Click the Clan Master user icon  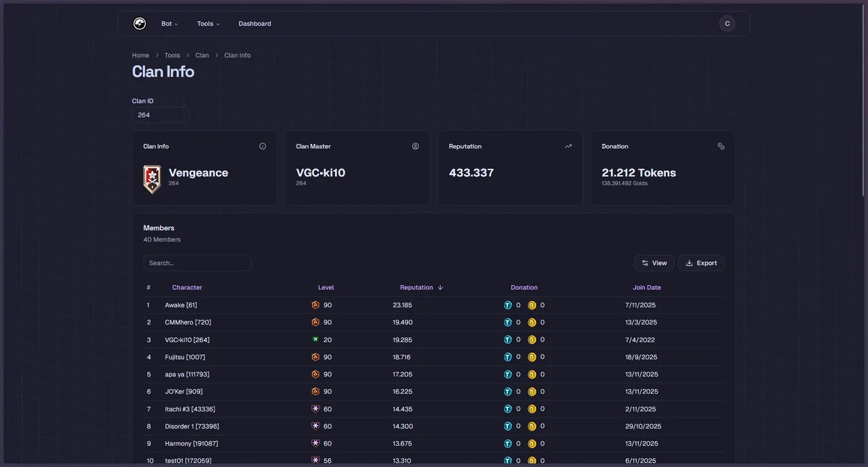click(x=416, y=146)
